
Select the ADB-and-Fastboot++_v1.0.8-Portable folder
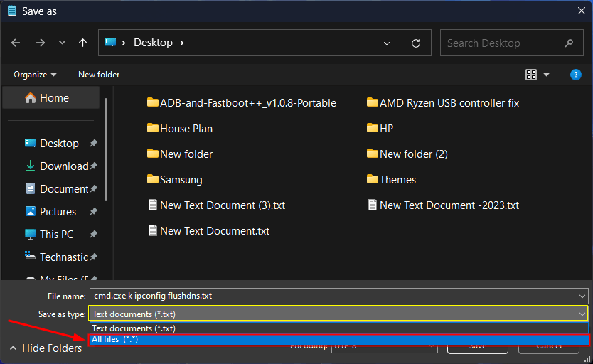[x=241, y=103]
